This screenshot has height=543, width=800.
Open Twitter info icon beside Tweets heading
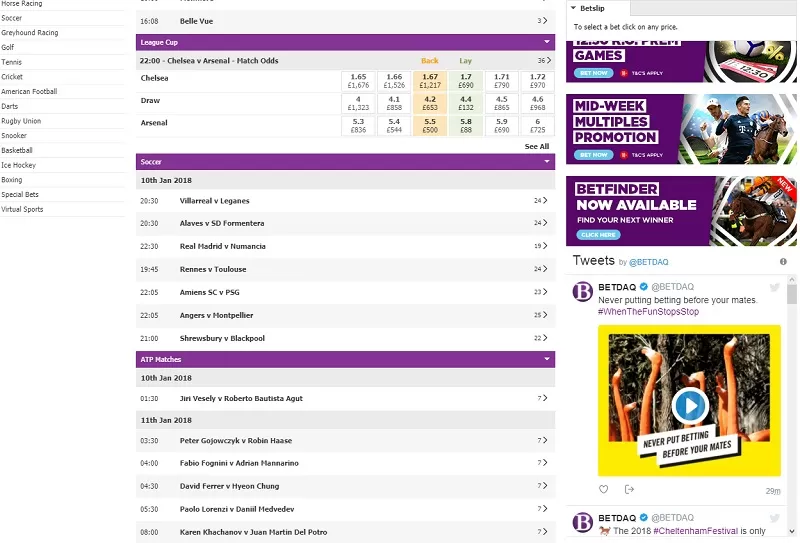coord(783,261)
